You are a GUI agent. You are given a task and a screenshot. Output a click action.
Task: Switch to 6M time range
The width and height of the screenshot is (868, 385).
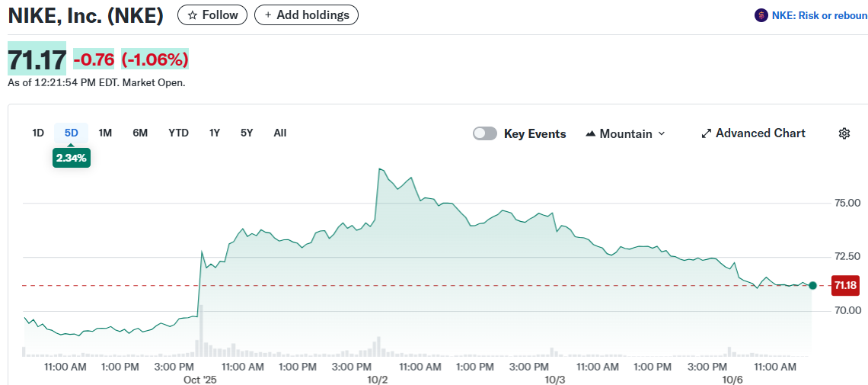pos(140,133)
